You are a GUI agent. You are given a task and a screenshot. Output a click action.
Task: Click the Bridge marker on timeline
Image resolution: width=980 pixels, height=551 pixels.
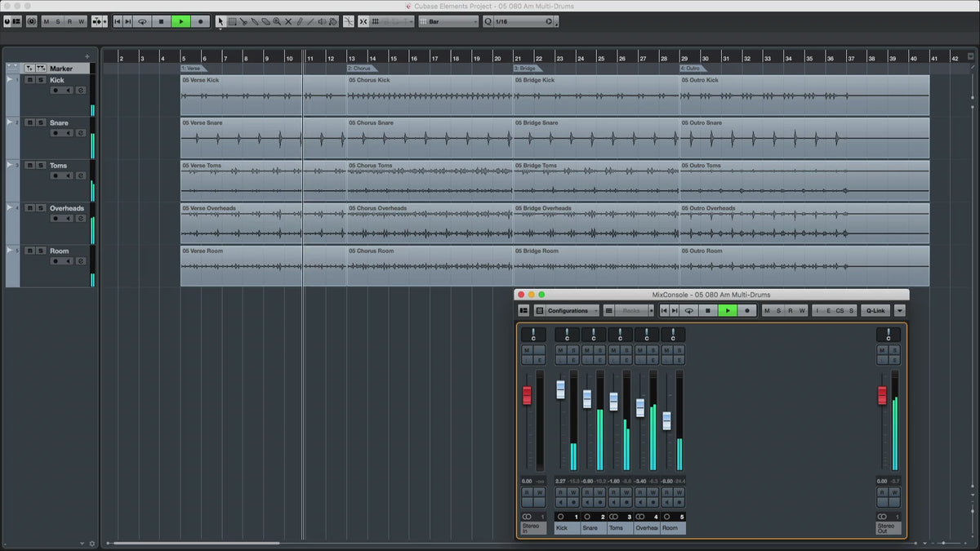pyautogui.click(x=526, y=69)
